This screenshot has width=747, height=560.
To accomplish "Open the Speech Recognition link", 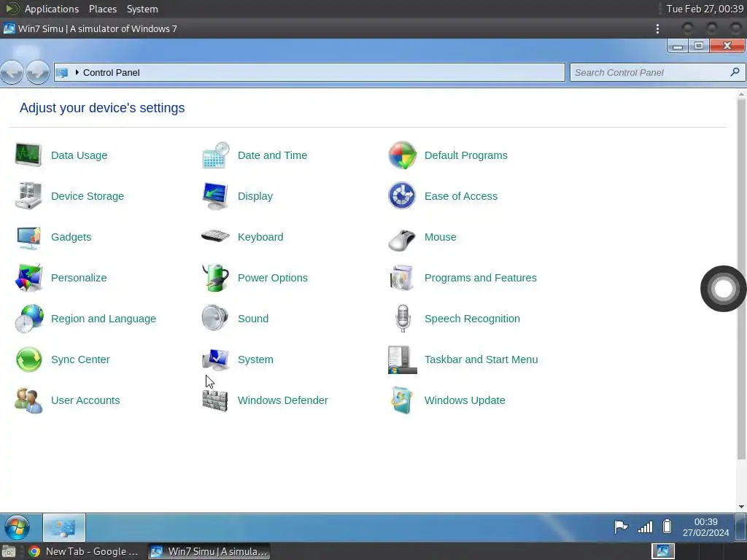I will 472,319.
